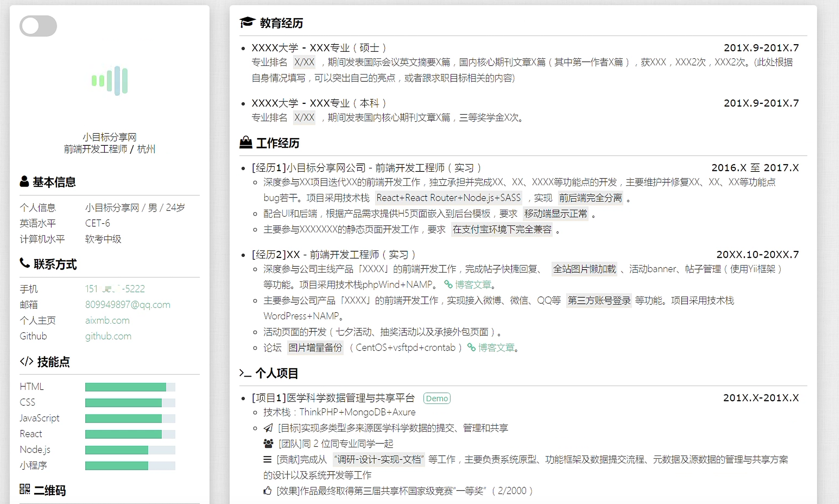Click the JavaScript skill progress bar
The image size is (839, 504).
click(x=130, y=418)
